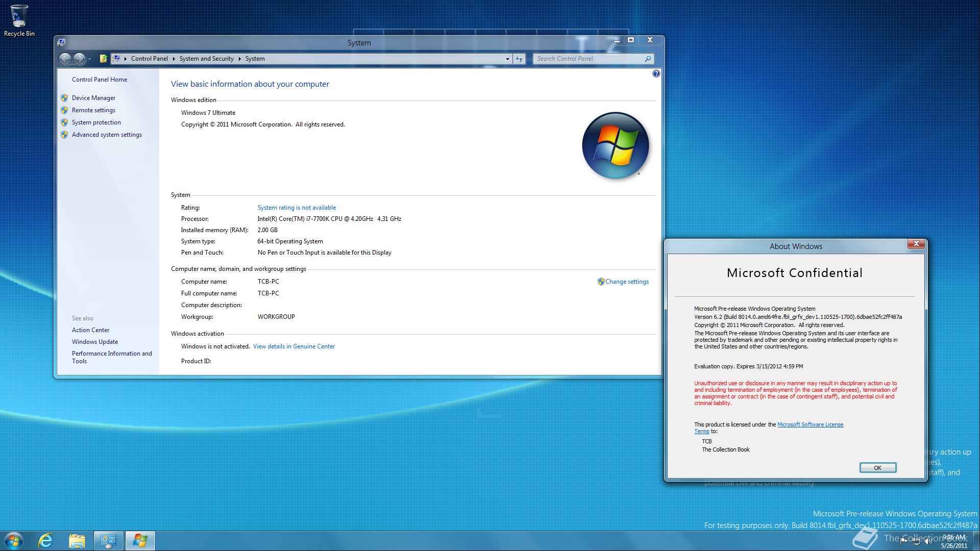This screenshot has width=980, height=551.
Task: Open the blue Help question mark icon
Action: [x=656, y=74]
